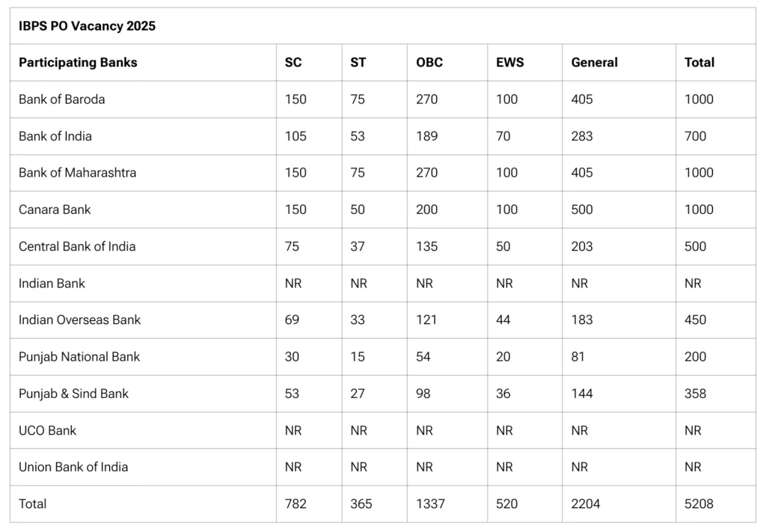Click the Bank of Baroda row label

click(x=61, y=100)
